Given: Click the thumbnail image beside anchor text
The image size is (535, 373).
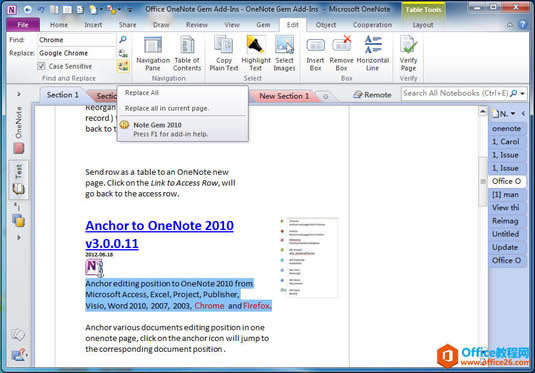Looking at the screenshot, I should tap(309, 258).
